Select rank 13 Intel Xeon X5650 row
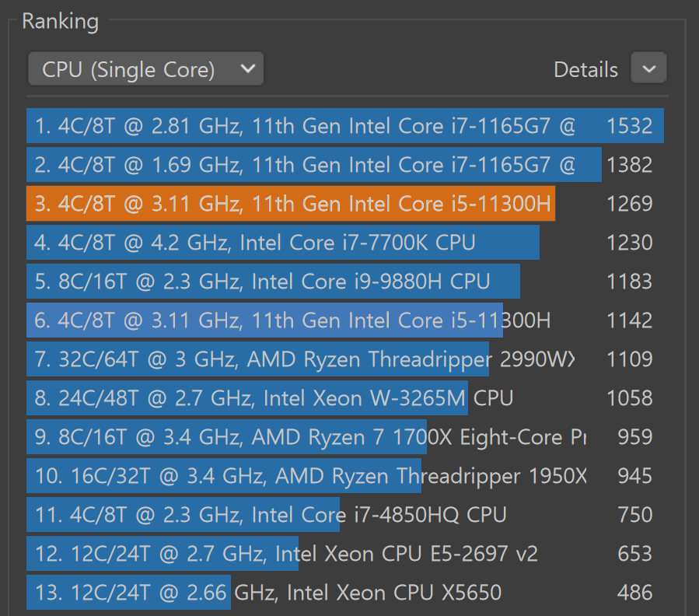Viewport: 699px width, 616px height. [x=345, y=593]
